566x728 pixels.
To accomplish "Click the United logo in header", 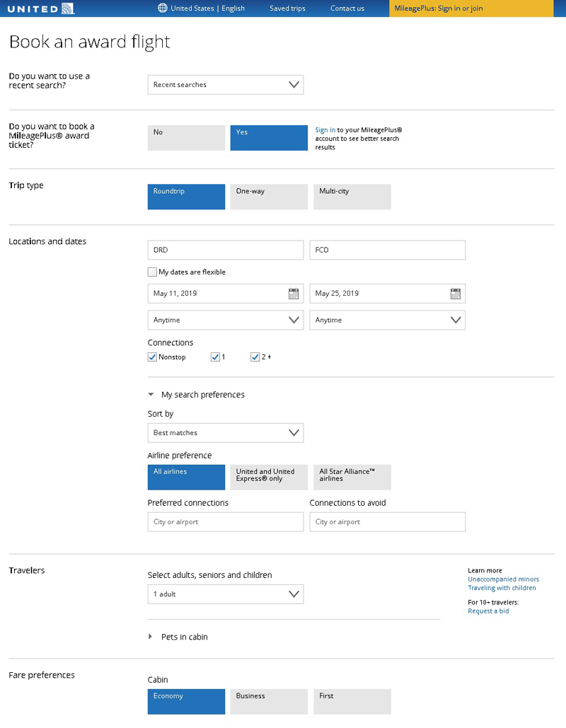I will [40, 8].
